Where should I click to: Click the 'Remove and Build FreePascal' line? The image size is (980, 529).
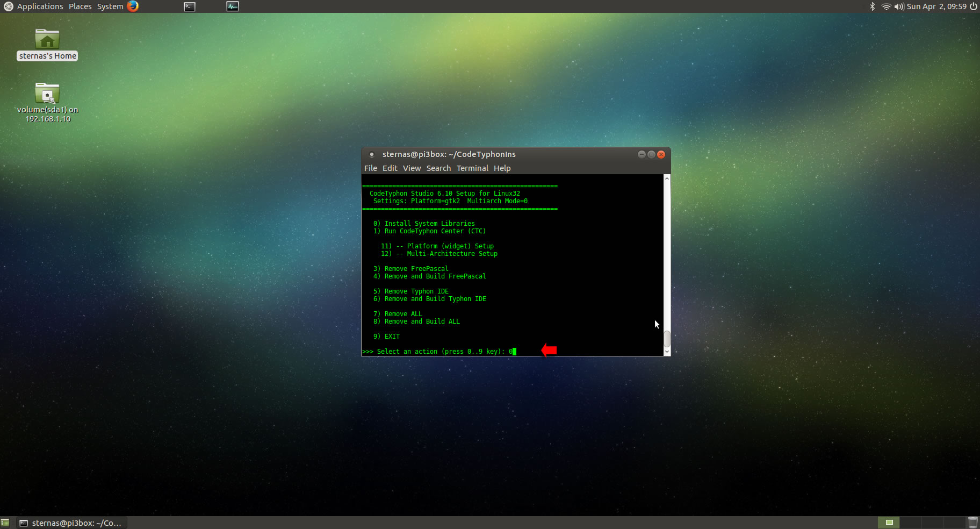[429, 276]
